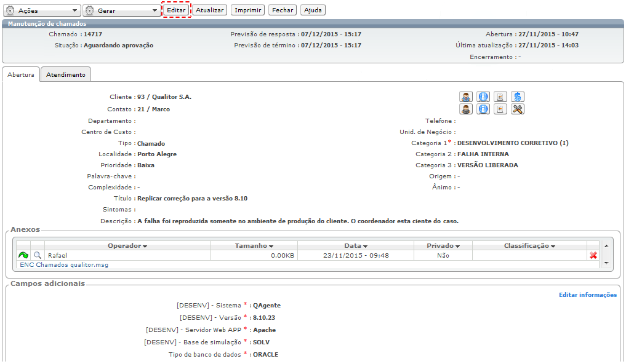Open contact details icon (gray suit person)
626x364 pixels.
466,109
